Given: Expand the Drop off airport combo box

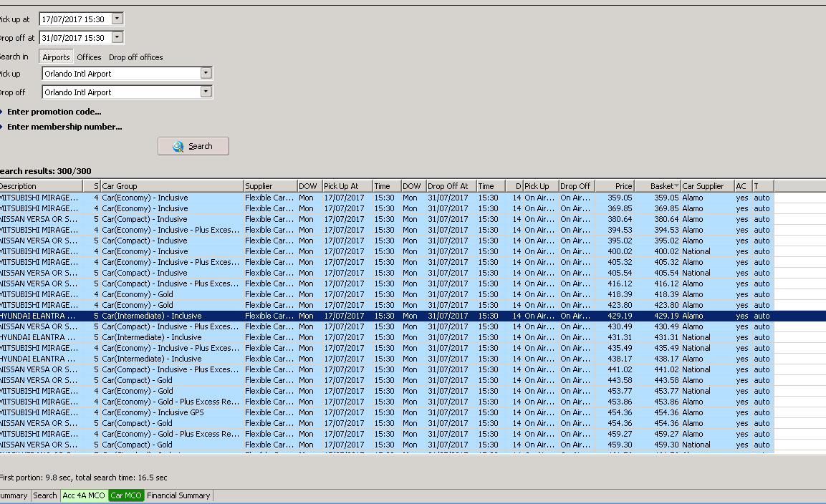Looking at the screenshot, I should coord(206,92).
